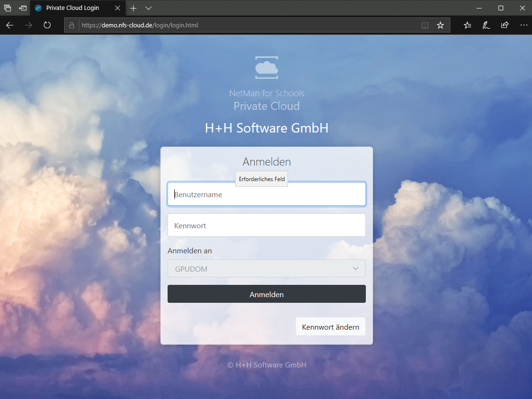The height and width of the screenshot is (399, 532).
Task: Click the H+H Software GmbH heading
Action: click(x=267, y=128)
